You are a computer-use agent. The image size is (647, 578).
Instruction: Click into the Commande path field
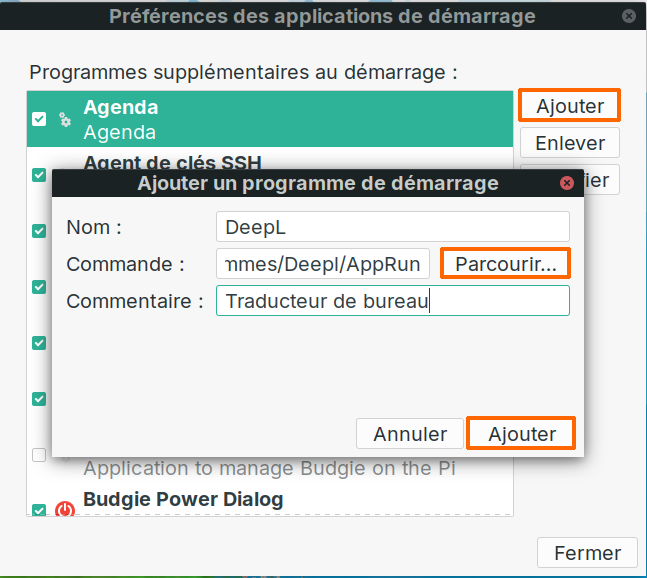pos(323,264)
